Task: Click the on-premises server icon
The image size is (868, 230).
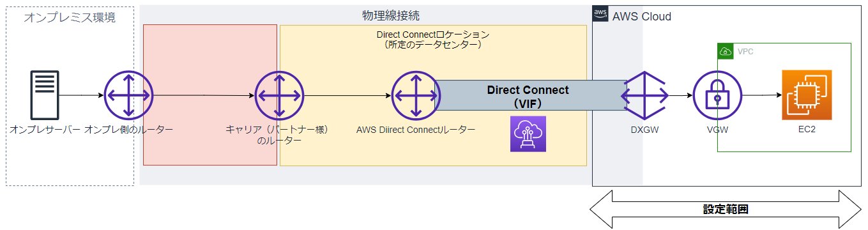Action: pyautogui.click(x=45, y=95)
